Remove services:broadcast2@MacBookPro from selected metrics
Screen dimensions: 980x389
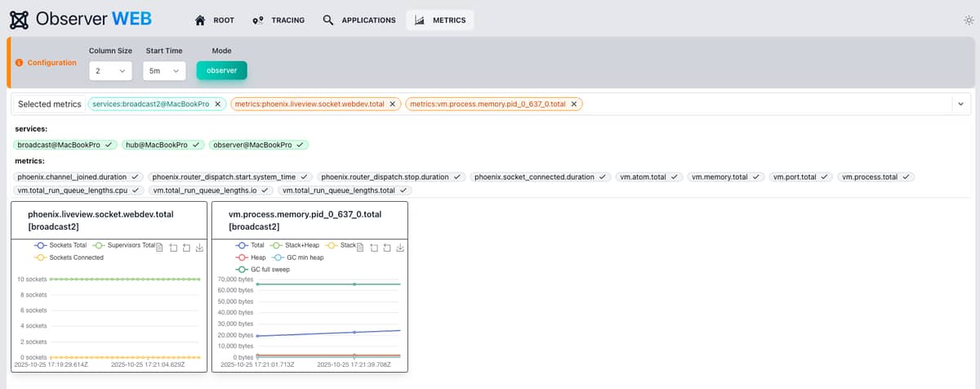coord(217,104)
